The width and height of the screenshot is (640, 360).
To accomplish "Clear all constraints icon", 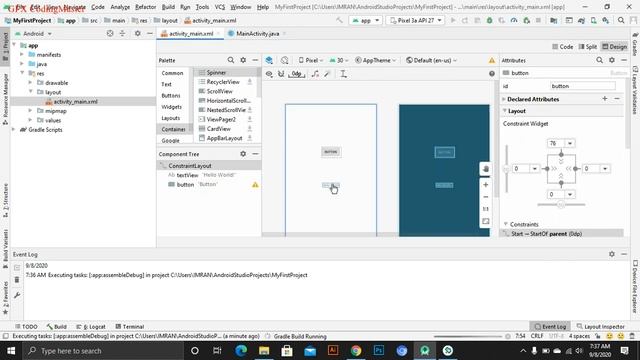I will point(315,74).
